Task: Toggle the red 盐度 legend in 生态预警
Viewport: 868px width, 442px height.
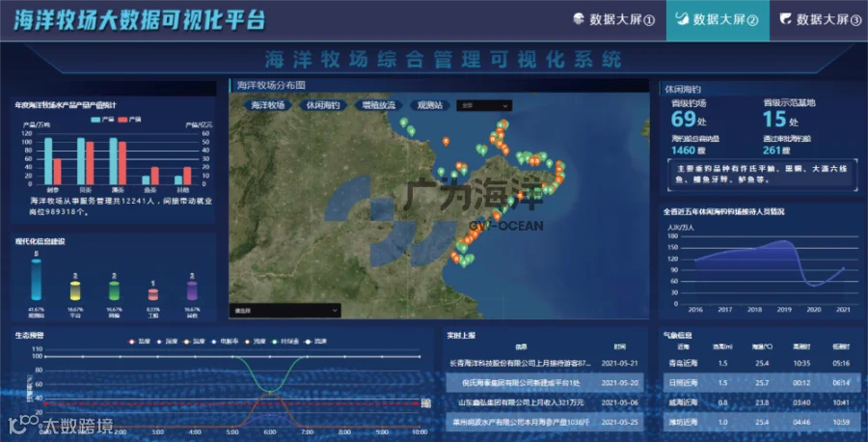Action: coord(140,342)
